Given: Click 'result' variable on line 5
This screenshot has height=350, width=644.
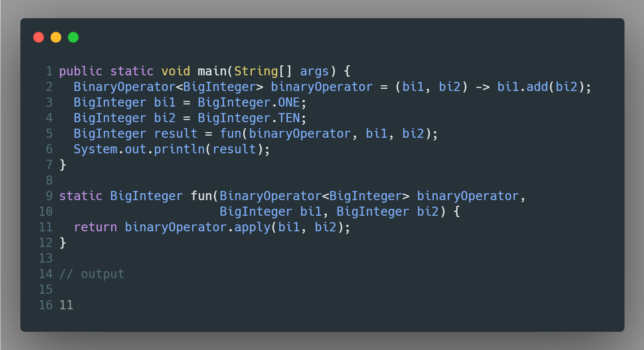Looking at the screenshot, I should (176, 134).
